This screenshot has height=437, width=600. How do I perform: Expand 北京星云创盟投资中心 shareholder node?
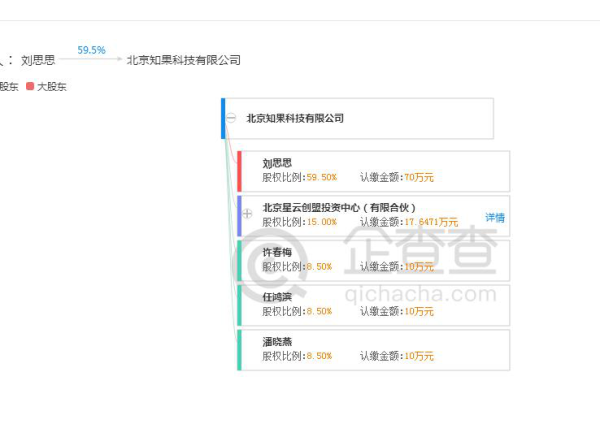(247, 214)
